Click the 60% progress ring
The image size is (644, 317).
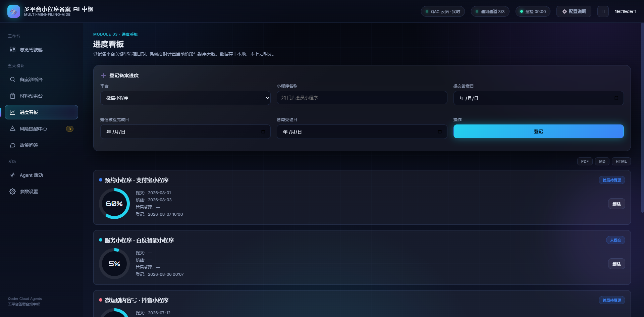(114, 204)
